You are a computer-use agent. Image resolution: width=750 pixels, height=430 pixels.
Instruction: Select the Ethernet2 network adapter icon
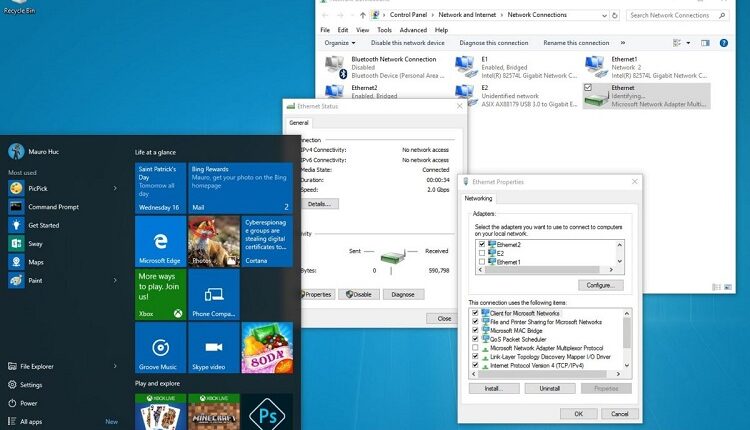coord(336,91)
